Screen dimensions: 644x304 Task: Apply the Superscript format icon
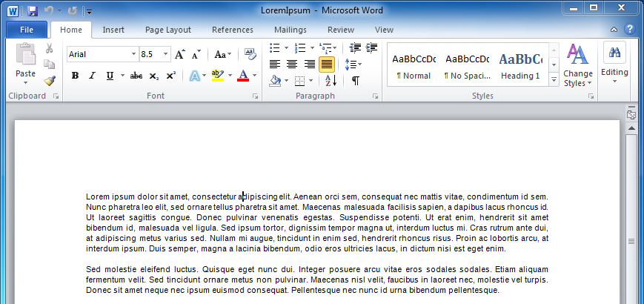click(x=171, y=76)
